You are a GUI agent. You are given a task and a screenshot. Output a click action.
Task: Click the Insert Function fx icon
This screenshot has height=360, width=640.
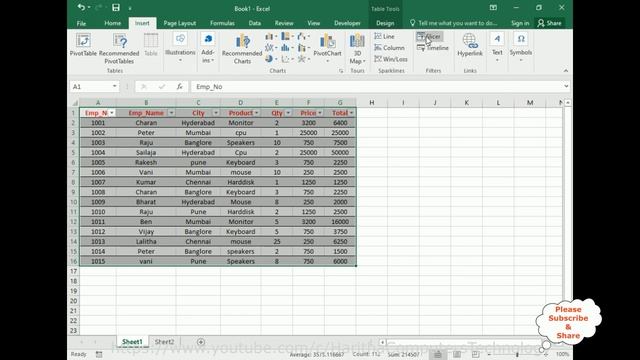coord(180,87)
